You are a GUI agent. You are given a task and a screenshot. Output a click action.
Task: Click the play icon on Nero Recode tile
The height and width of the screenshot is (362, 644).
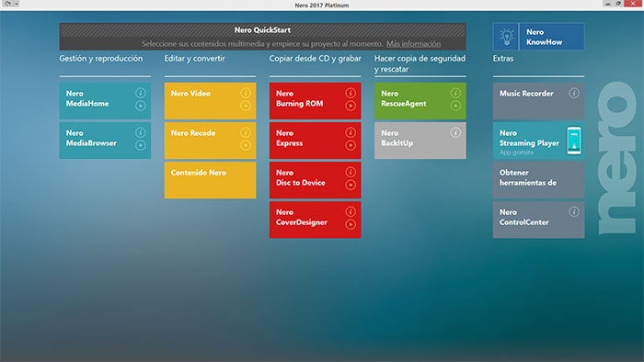coord(246,145)
